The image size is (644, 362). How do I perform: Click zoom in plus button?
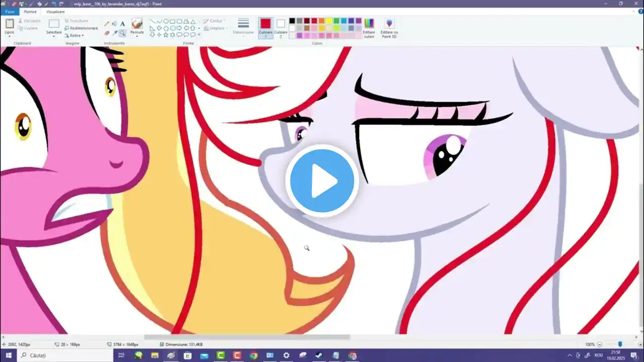[640, 344]
